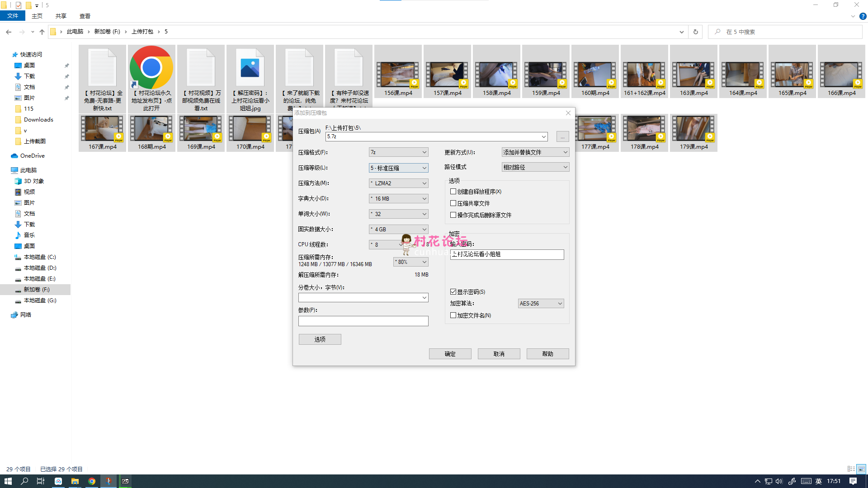Click the password input field
868x488 pixels.
507,254
